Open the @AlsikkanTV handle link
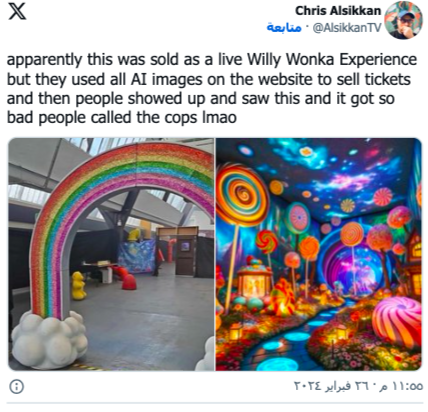The height and width of the screenshot is (412, 428). [347, 28]
